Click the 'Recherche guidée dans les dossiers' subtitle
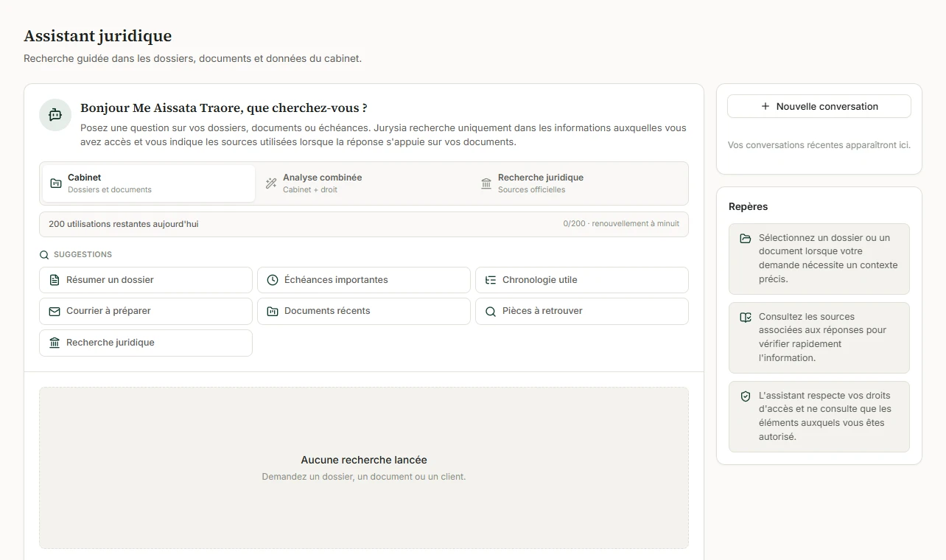The width and height of the screenshot is (946, 560). 193,58
